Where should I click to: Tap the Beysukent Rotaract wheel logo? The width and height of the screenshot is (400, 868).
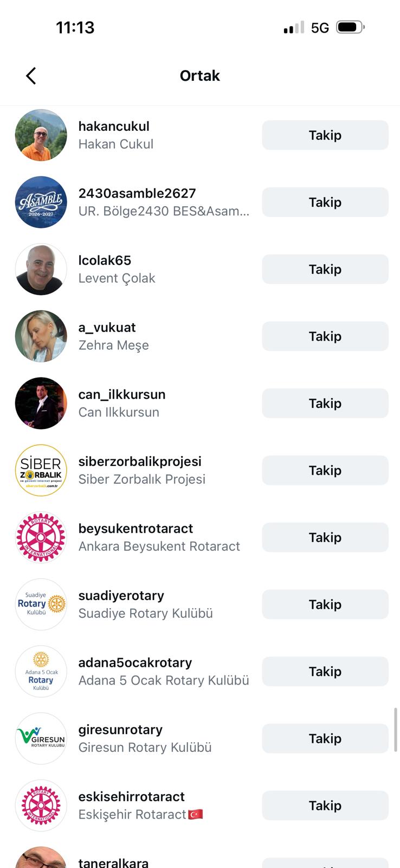point(41,538)
